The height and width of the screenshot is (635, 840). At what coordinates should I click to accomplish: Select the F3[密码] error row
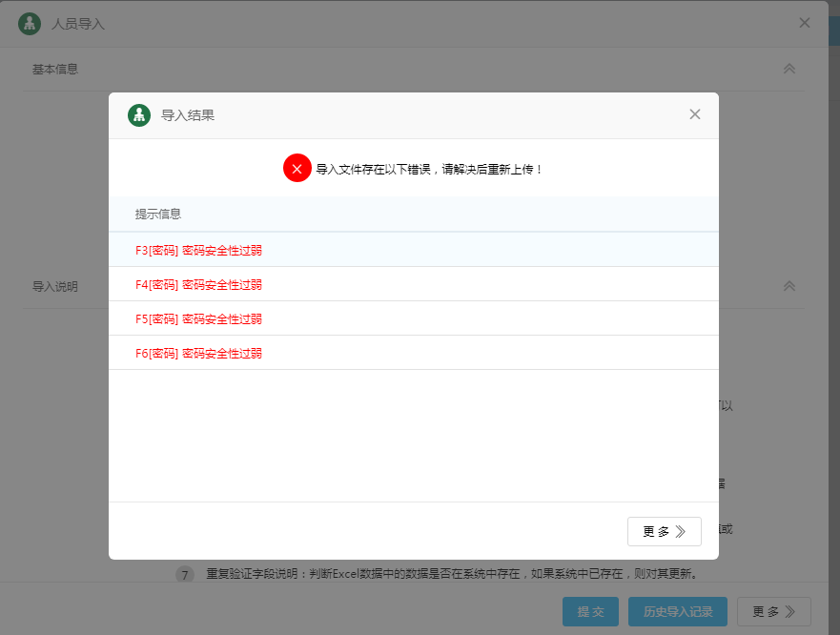coord(198,251)
